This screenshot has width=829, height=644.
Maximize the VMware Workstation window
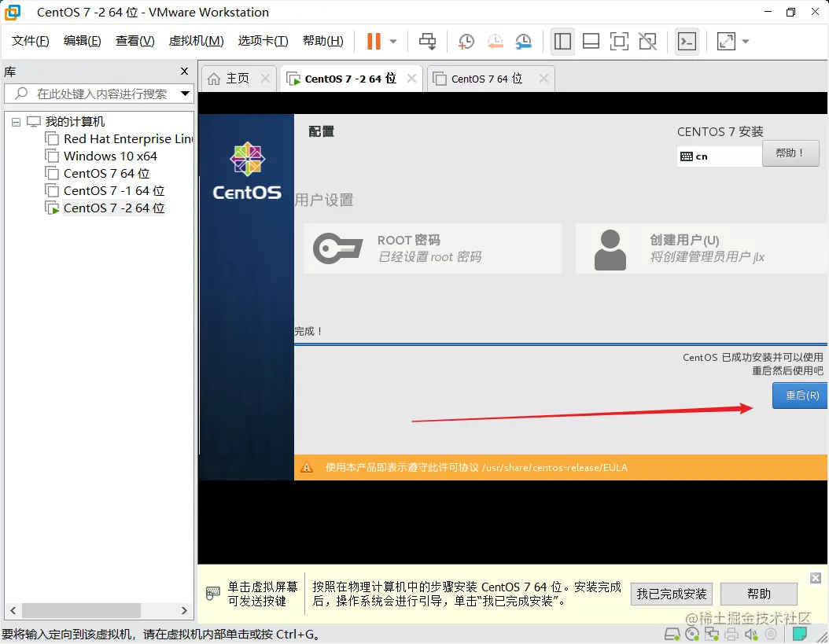click(791, 12)
